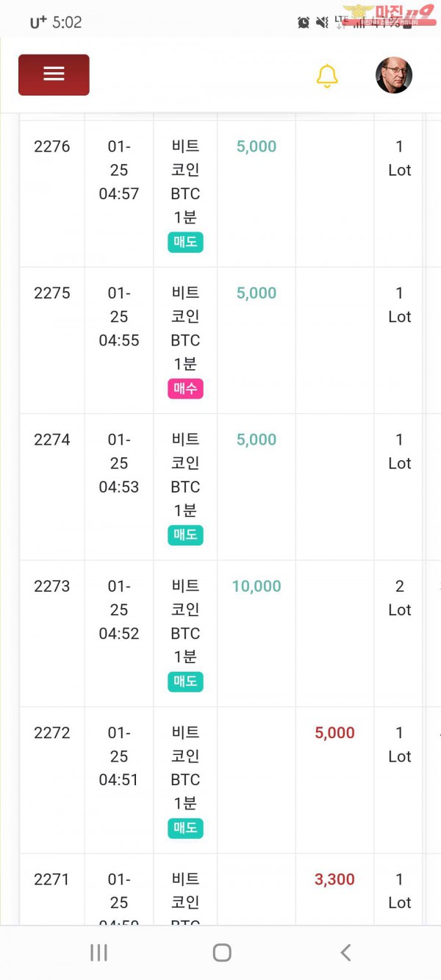Tap the 2 Lot quantity cell
The height and width of the screenshot is (980, 441).
pyautogui.click(x=399, y=598)
